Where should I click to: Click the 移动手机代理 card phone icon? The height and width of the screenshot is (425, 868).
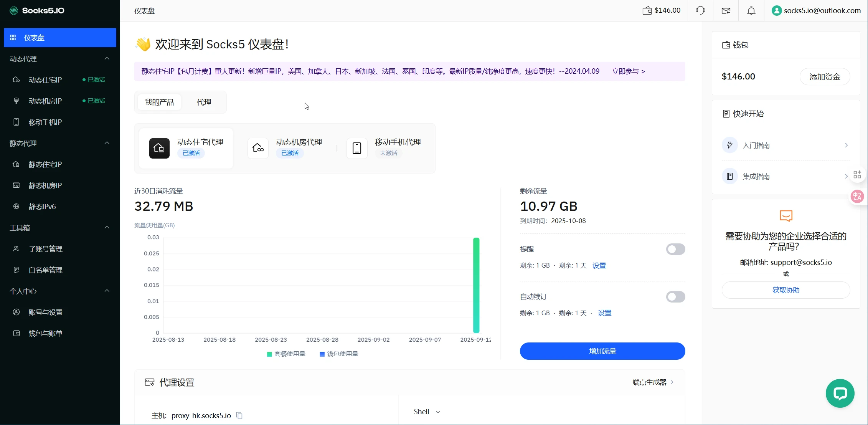pyautogui.click(x=357, y=148)
